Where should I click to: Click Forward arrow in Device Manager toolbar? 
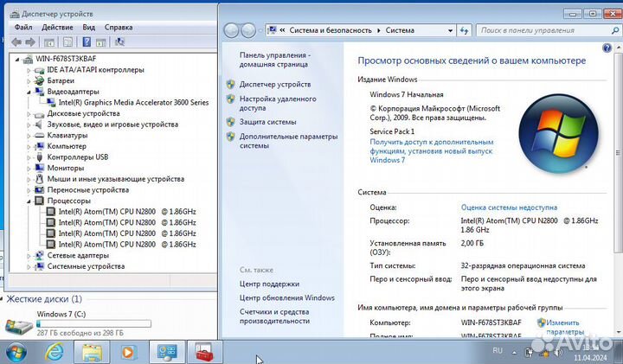pyautogui.click(x=30, y=42)
